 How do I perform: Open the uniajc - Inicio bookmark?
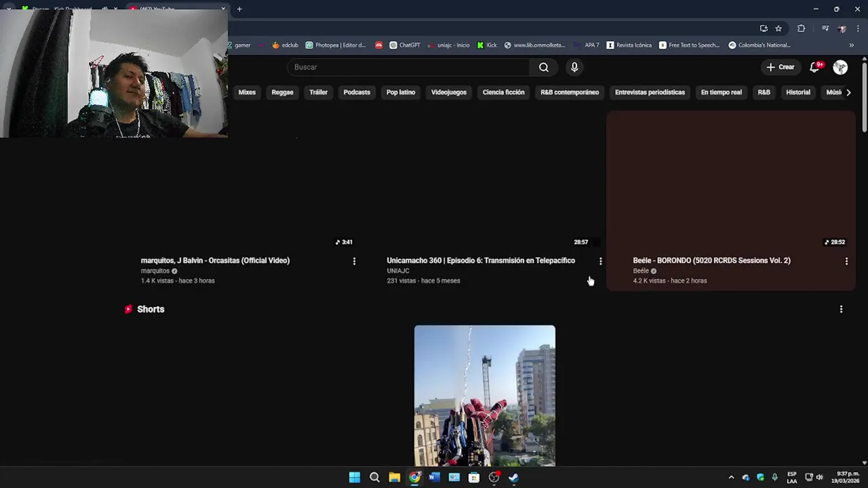pyautogui.click(x=448, y=45)
